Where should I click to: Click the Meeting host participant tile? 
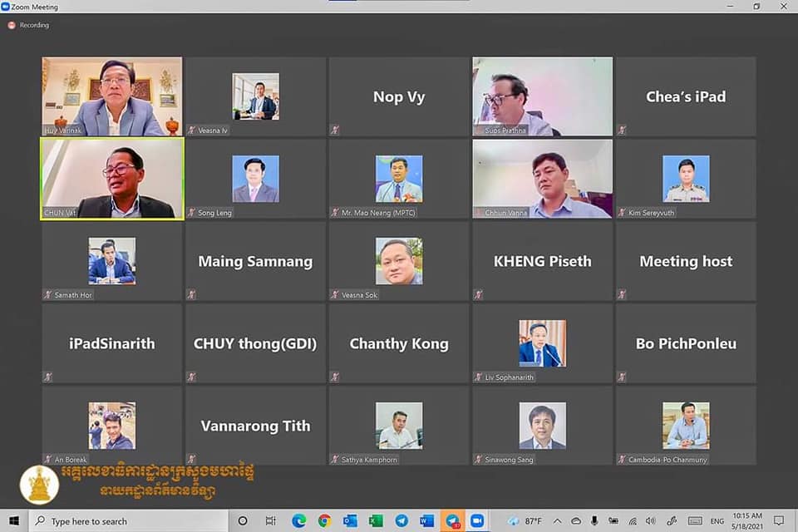tap(686, 261)
